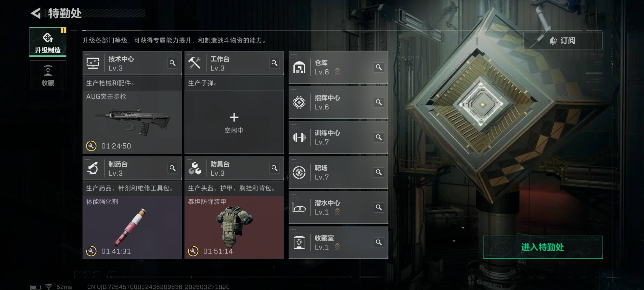This screenshot has height=290, width=644.
Task: Click the 订阅 subscribe button
Action: pyautogui.click(x=563, y=41)
